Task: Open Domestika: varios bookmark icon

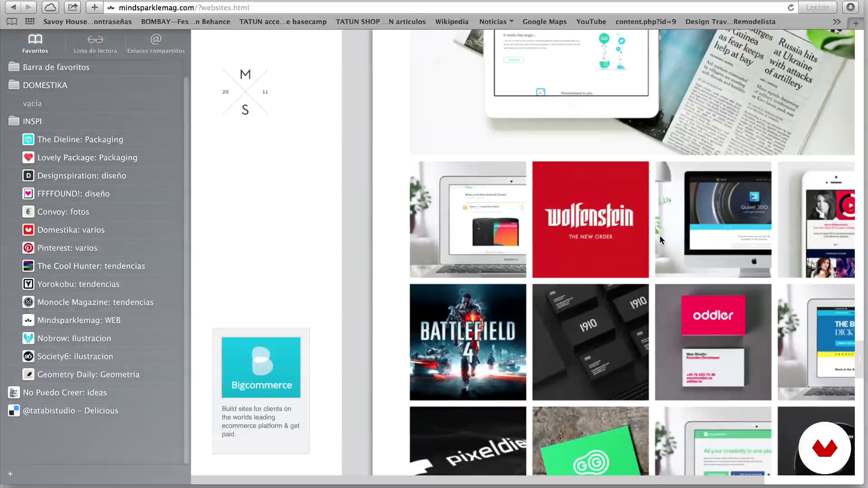Action: point(28,230)
